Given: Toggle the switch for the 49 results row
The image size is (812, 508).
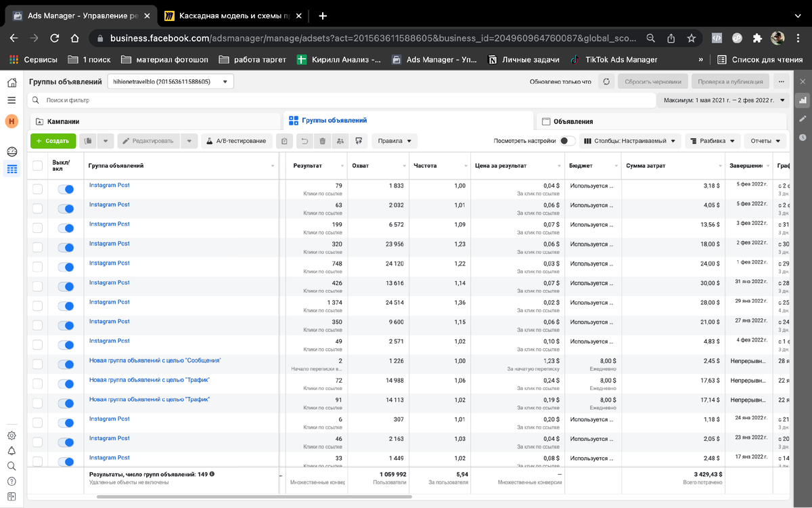Looking at the screenshot, I should click(66, 345).
